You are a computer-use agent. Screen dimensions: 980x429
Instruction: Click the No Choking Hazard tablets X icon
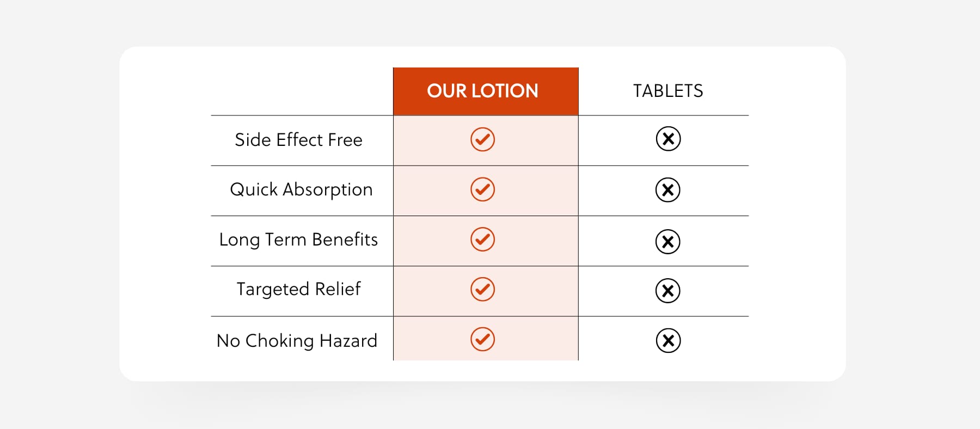[668, 341]
